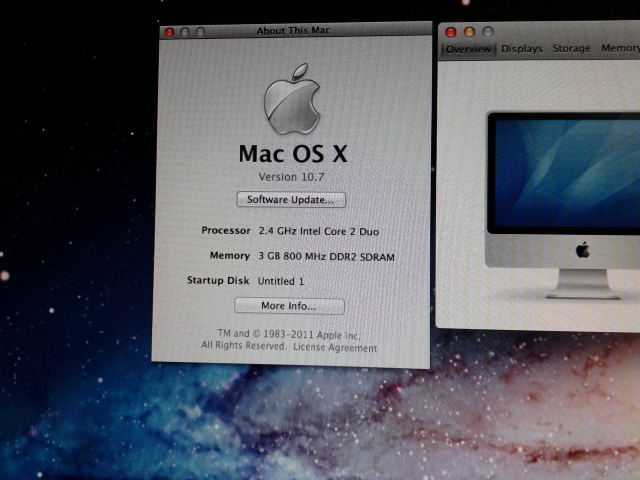Click the 'Mac OS X' heading
Image resolution: width=640 pixels, height=480 pixels.
[x=293, y=154]
